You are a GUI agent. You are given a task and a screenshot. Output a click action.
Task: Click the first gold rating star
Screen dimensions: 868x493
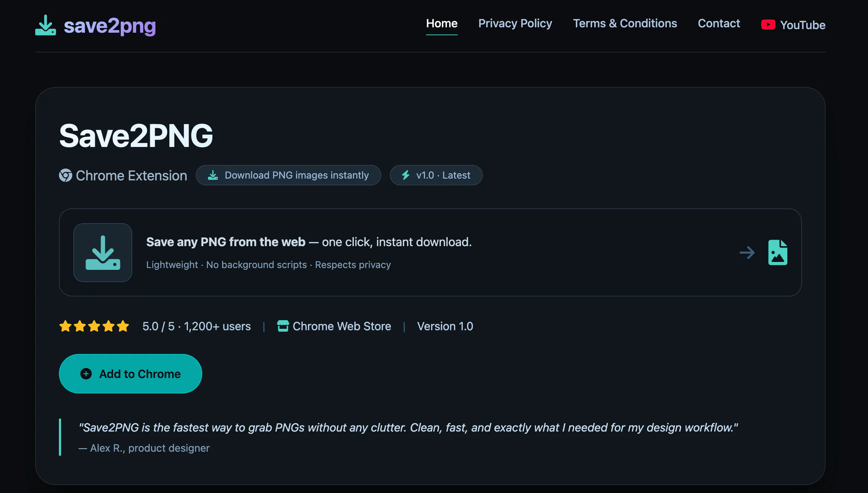pos(65,326)
